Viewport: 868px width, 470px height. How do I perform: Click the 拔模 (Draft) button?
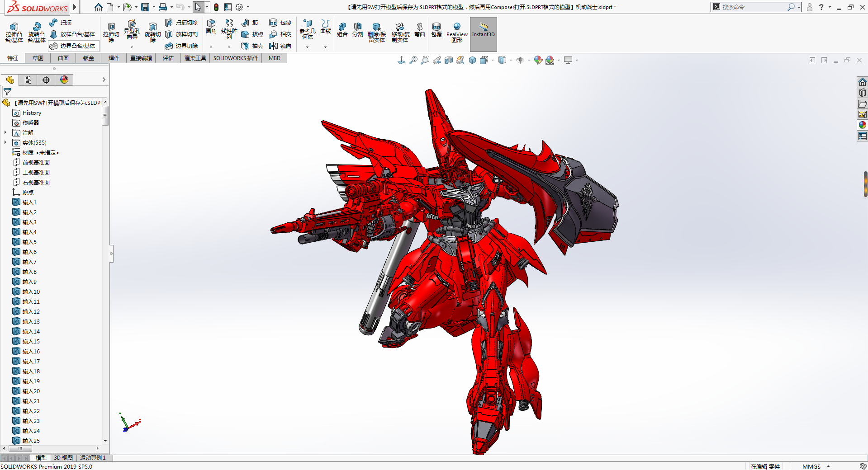coord(252,34)
